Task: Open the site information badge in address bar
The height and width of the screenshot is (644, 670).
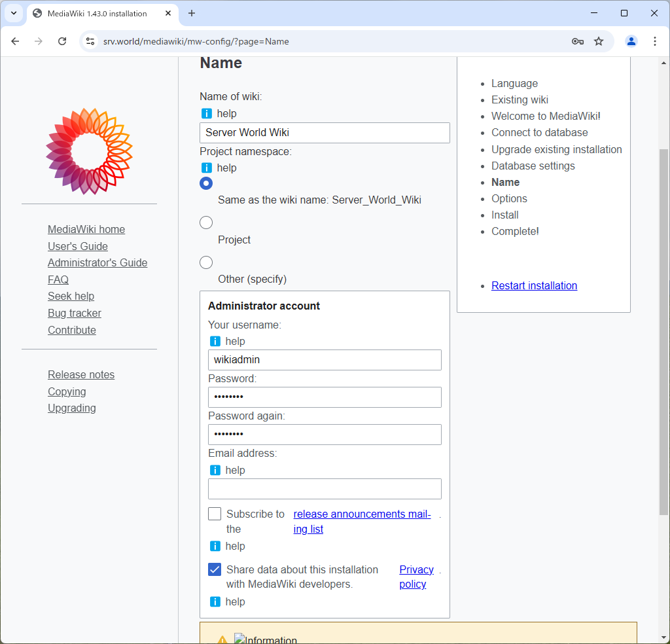Action: point(88,41)
